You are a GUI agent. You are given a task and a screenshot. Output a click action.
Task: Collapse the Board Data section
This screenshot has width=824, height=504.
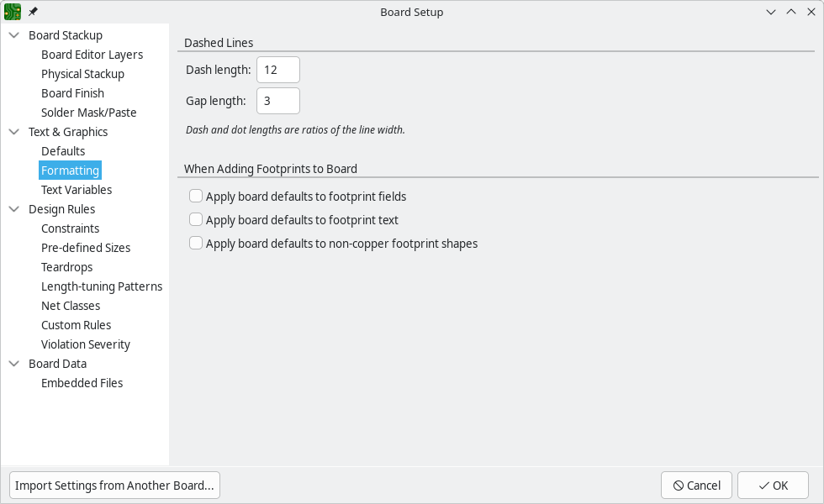(x=13, y=363)
